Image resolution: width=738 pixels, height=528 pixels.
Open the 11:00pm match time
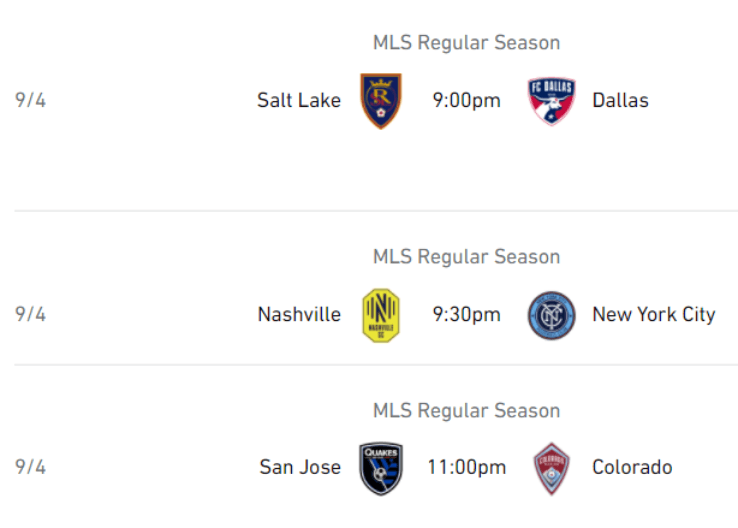(466, 468)
